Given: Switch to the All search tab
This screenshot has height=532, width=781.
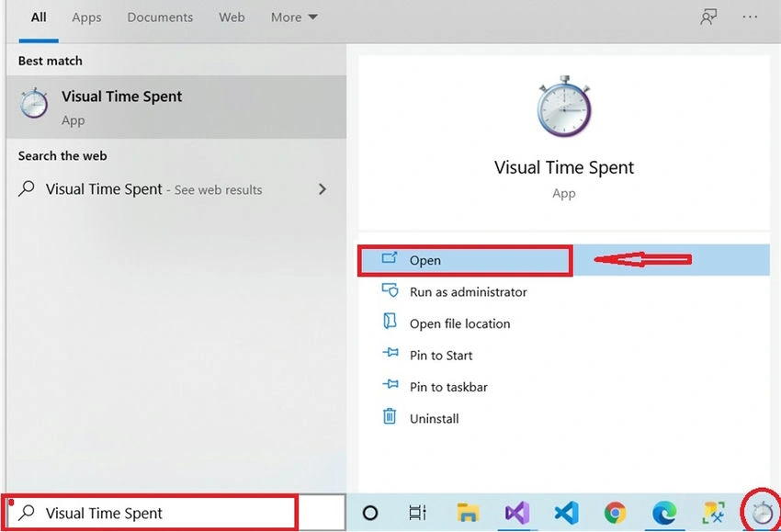Looking at the screenshot, I should [39, 17].
